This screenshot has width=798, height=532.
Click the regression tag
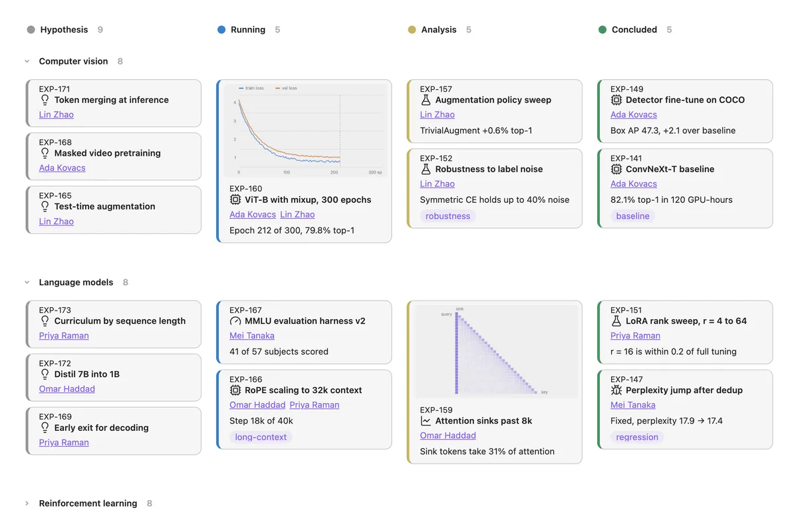pyautogui.click(x=637, y=437)
